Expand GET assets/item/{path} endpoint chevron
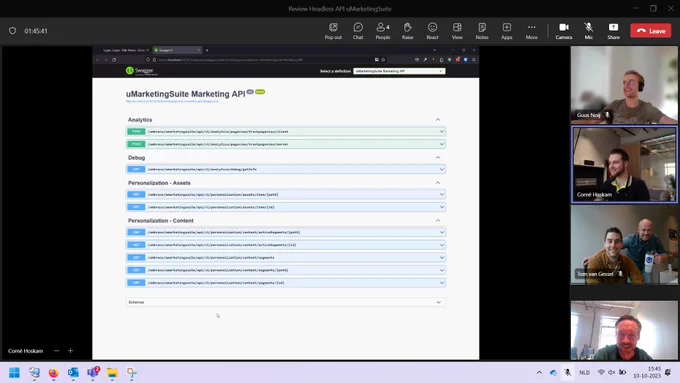 tap(441, 194)
